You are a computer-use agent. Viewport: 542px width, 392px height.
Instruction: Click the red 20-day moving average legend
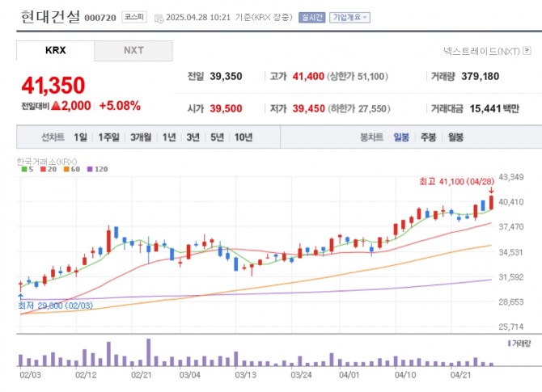(49, 169)
